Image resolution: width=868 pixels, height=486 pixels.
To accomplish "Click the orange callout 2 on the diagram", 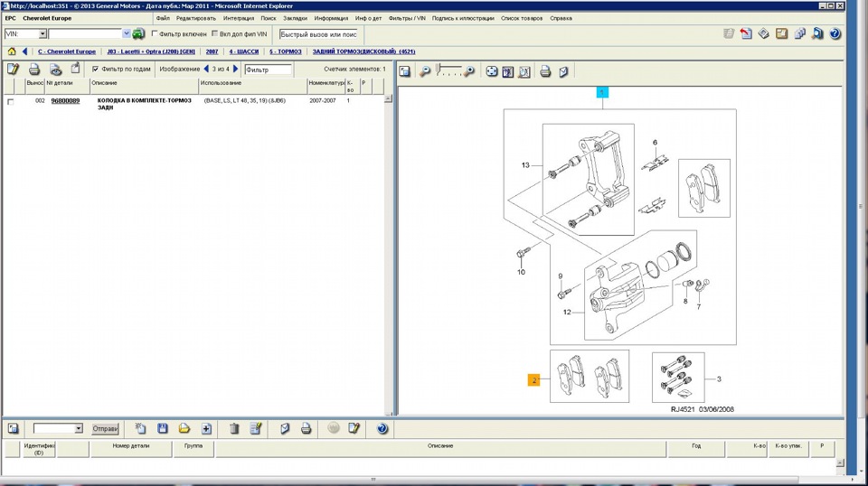I will (533, 379).
